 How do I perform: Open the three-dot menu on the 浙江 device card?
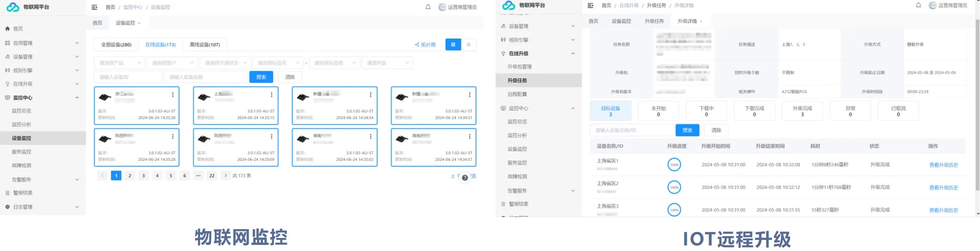click(x=173, y=95)
